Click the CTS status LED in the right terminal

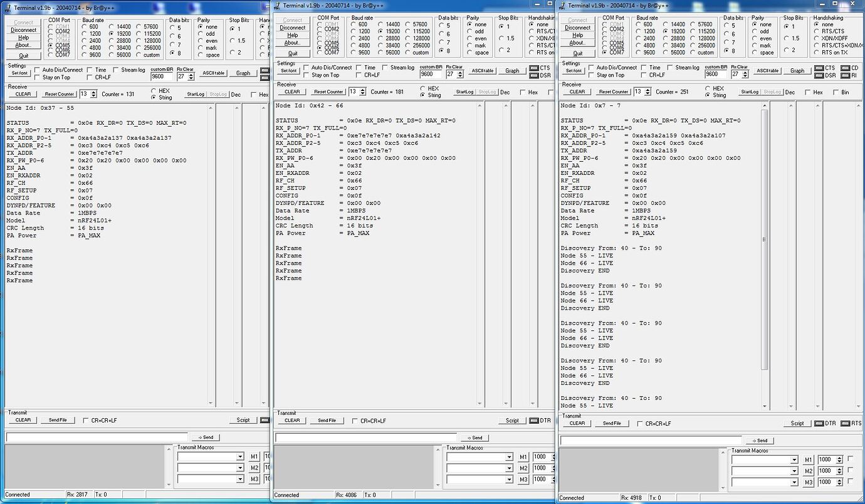[x=818, y=68]
